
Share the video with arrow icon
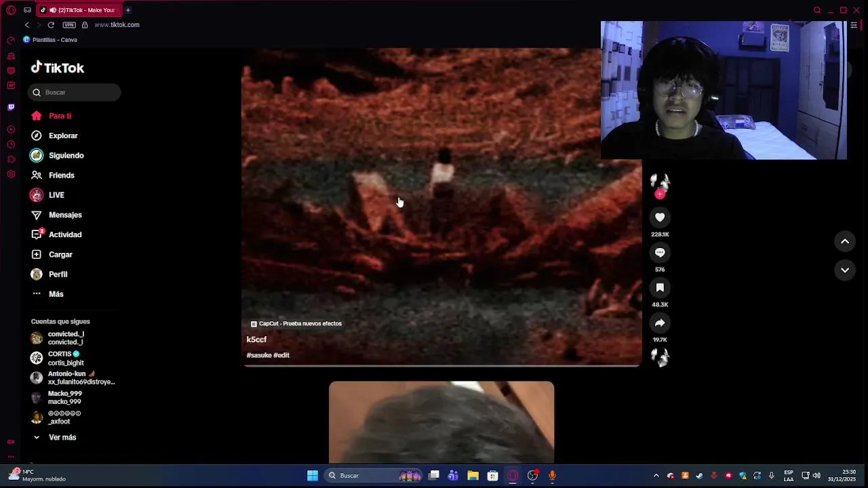pyautogui.click(x=660, y=323)
